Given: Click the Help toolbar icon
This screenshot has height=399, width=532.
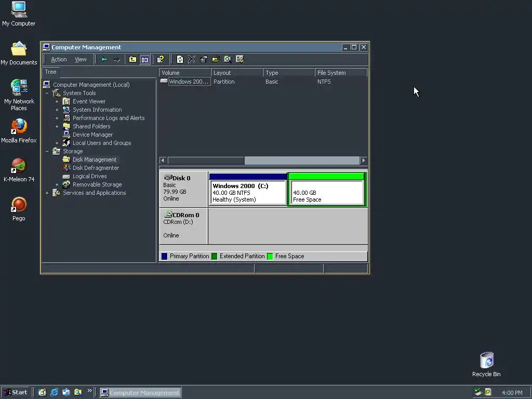Looking at the screenshot, I should pyautogui.click(x=161, y=59).
